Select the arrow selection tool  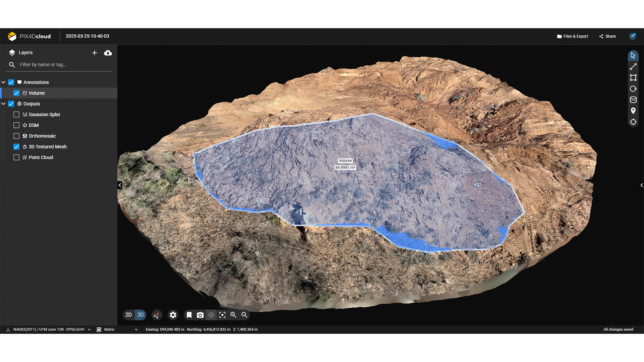(x=633, y=55)
